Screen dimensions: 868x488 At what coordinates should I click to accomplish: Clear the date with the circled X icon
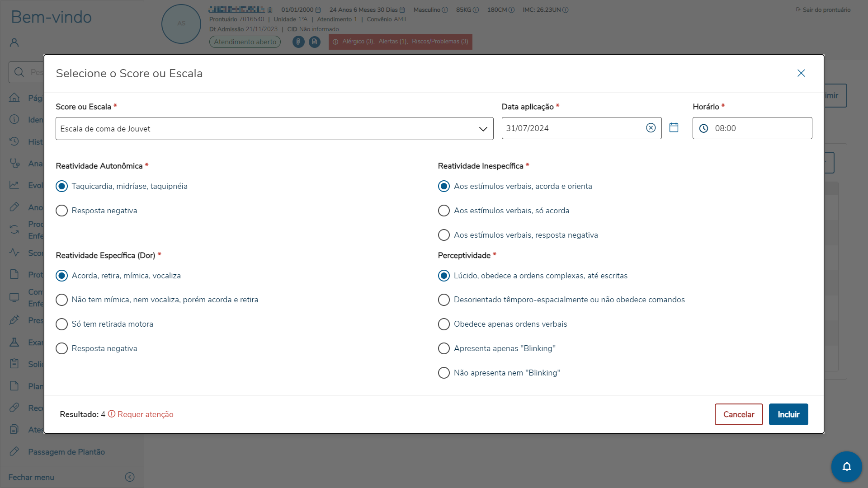651,128
